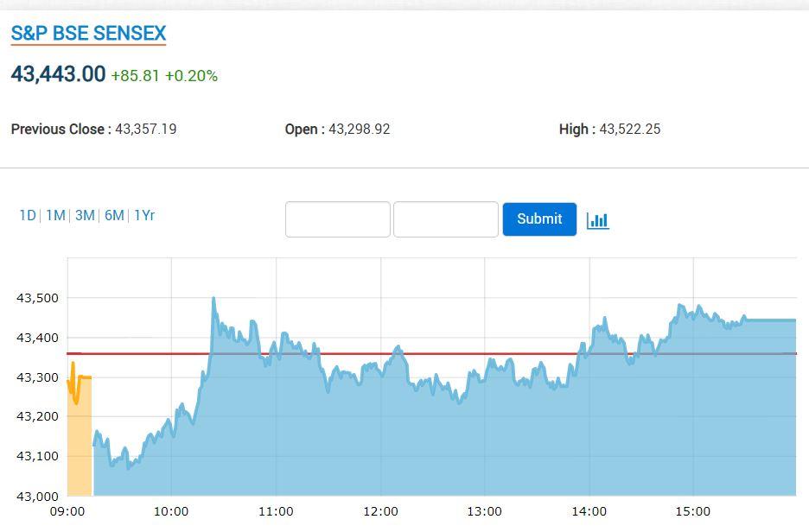Click the bar chart type icon
Screen dimensions: 809x532
pos(597,220)
